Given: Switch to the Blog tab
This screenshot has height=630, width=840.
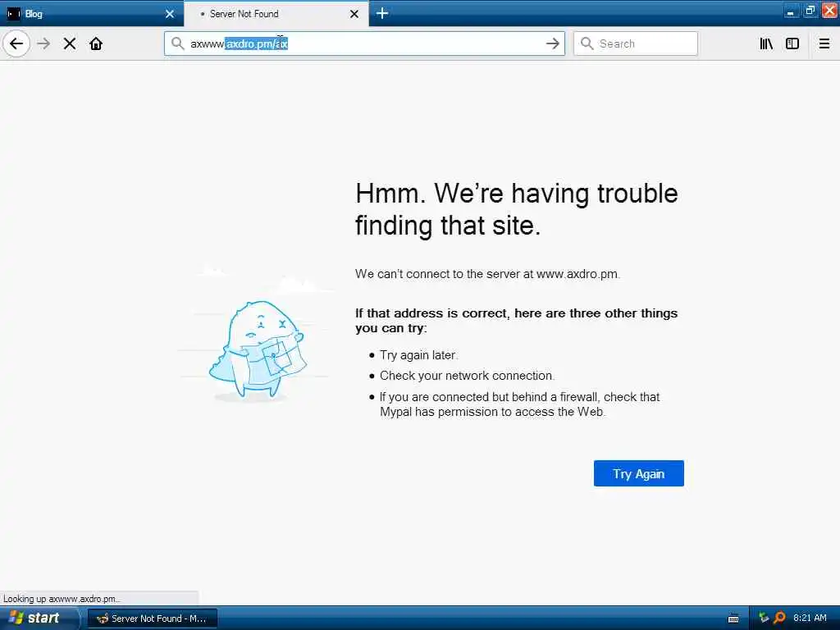Looking at the screenshot, I should point(92,13).
